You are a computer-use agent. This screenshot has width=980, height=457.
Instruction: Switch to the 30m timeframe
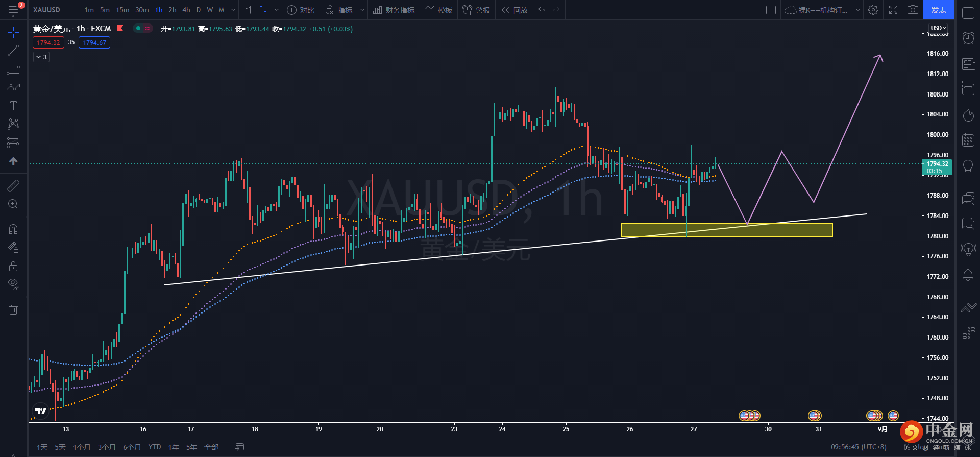[x=142, y=10]
